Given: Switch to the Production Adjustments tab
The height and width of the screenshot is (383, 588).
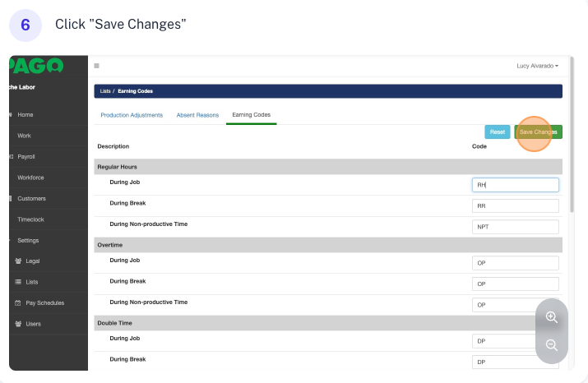Looking at the screenshot, I should pos(132,115).
